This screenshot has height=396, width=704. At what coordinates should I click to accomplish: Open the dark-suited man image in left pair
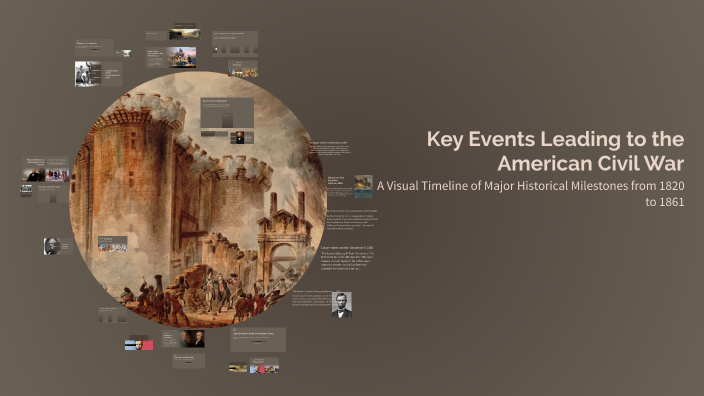point(34,175)
